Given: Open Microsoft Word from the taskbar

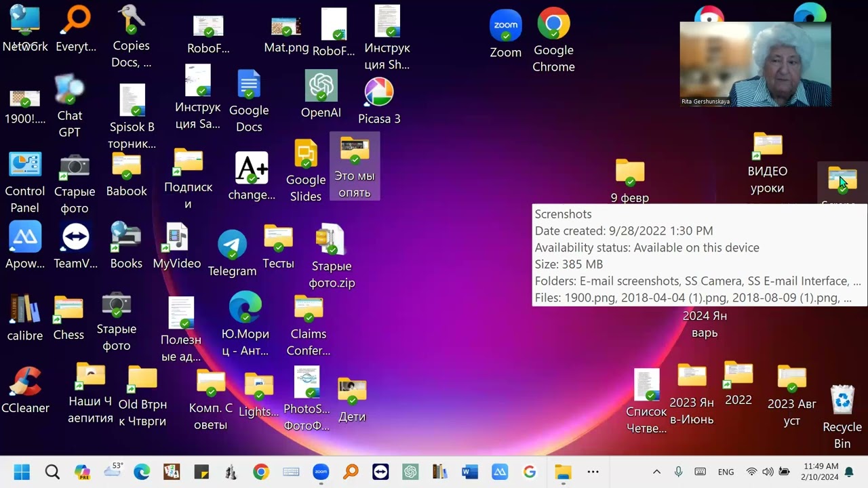Looking at the screenshot, I should click(470, 472).
